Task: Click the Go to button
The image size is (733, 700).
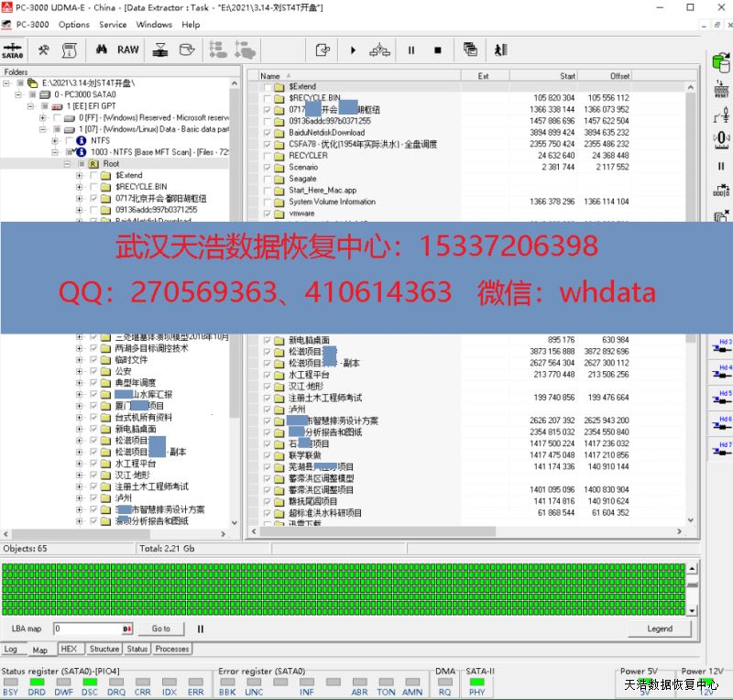Action: tap(161, 629)
